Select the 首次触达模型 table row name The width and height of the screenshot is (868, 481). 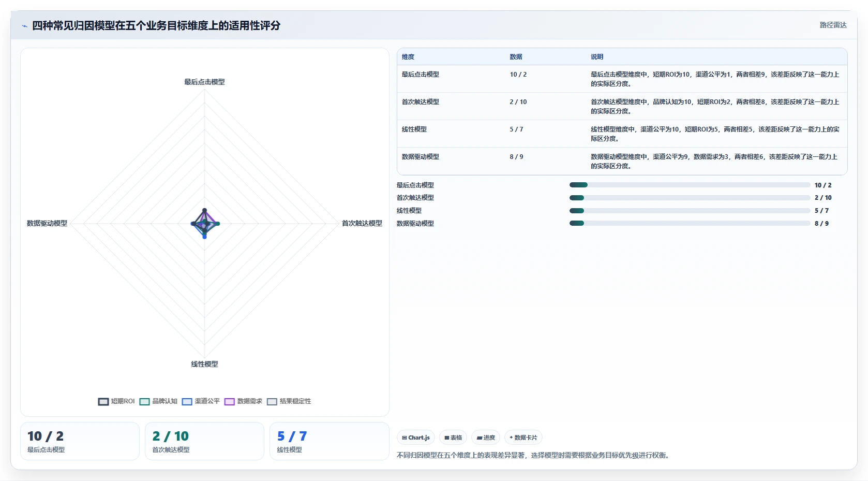(x=421, y=102)
